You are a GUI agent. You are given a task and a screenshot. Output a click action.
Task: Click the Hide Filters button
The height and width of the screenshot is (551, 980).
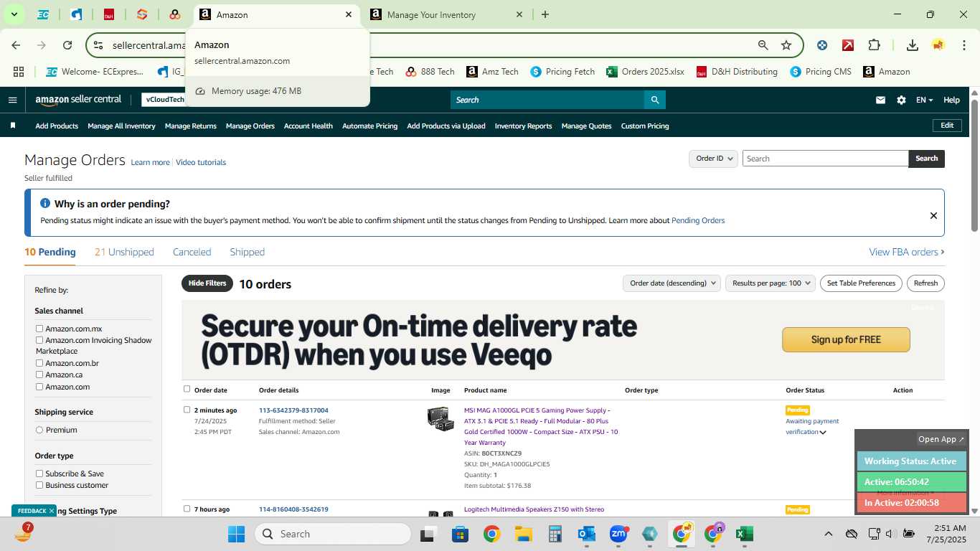point(207,283)
